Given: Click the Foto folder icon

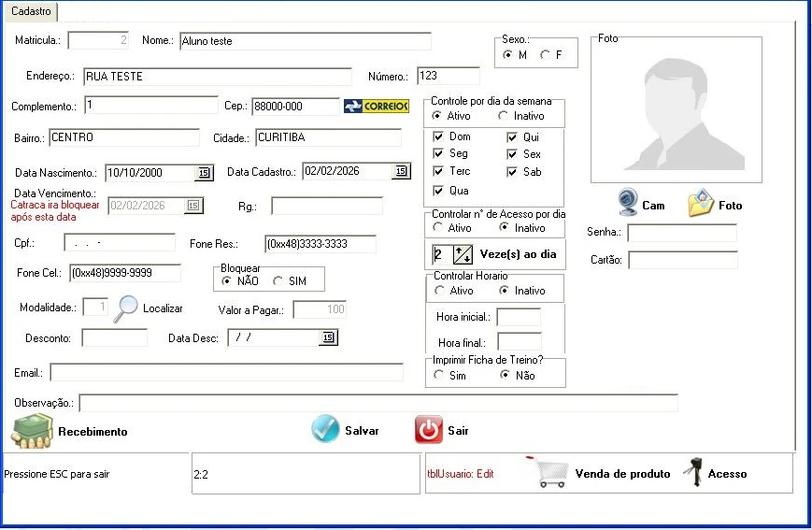Looking at the screenshot, I should (x=702, y=203).
